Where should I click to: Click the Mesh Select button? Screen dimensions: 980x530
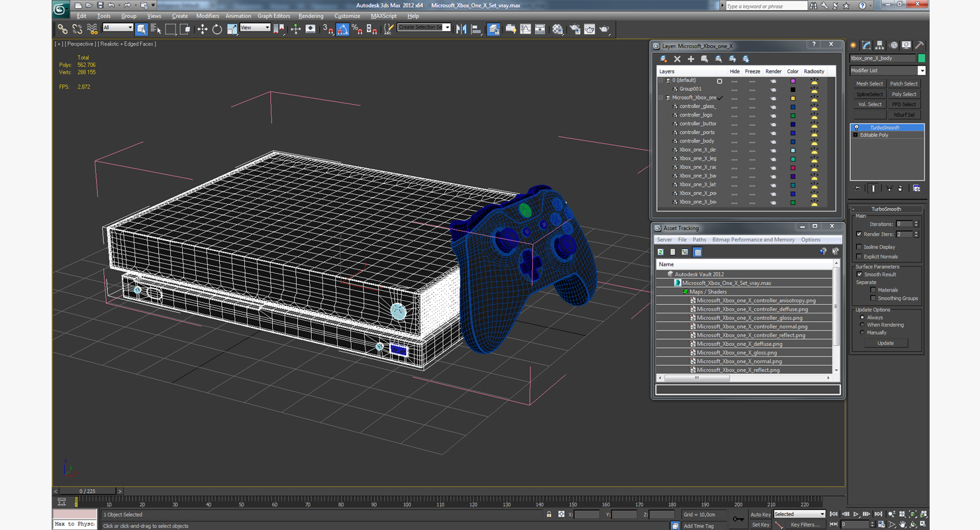pyautogui.click(x=869, y=84)
